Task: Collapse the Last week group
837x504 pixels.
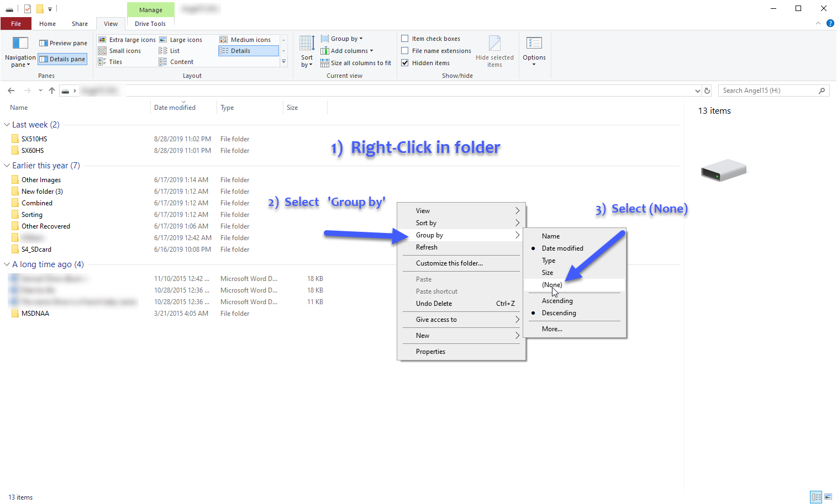Action: click(7, 125)
